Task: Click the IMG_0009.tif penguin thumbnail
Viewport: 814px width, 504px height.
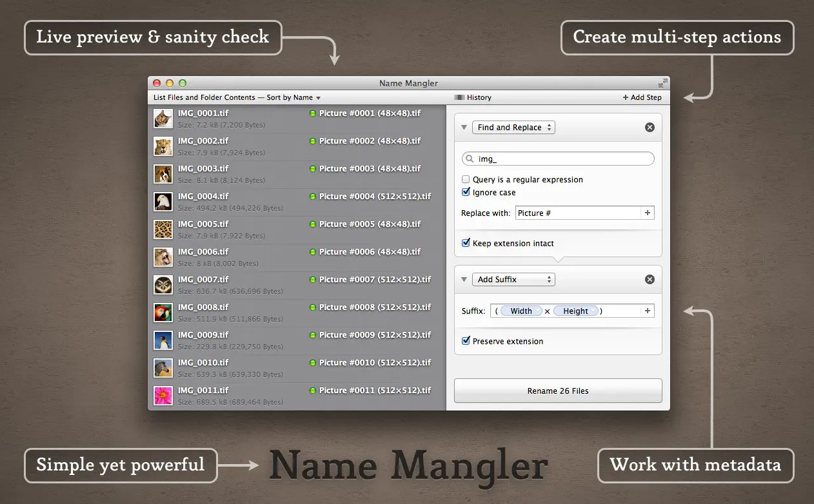Action: (x=163, y=340)
